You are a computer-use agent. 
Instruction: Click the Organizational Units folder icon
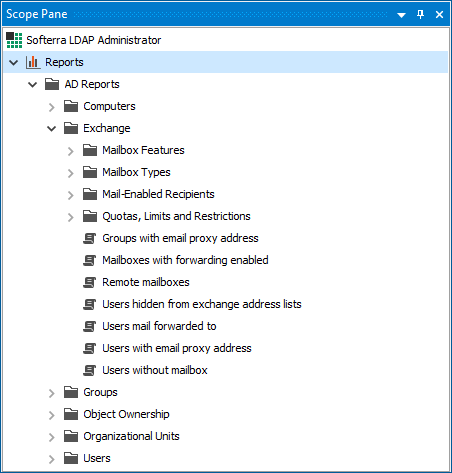tap(71, 436)
